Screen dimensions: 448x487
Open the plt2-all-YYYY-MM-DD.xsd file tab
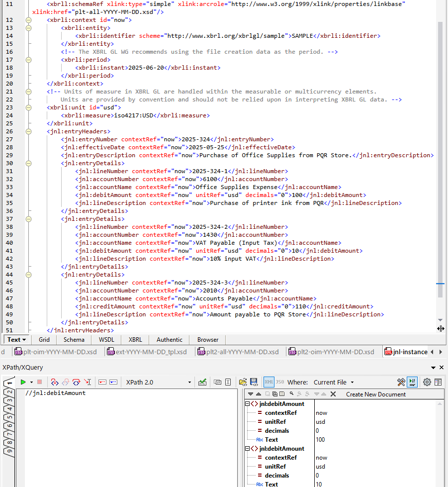[239, 352]
